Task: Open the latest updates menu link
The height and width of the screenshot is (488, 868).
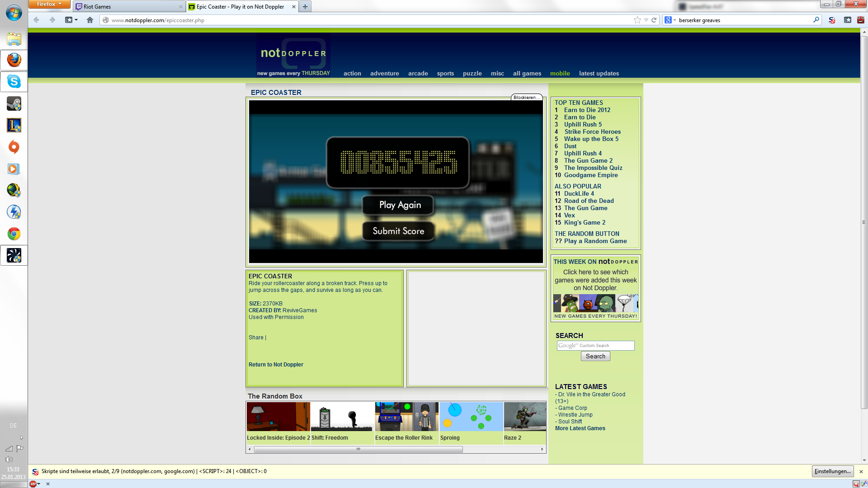Action: coord(599,73)
